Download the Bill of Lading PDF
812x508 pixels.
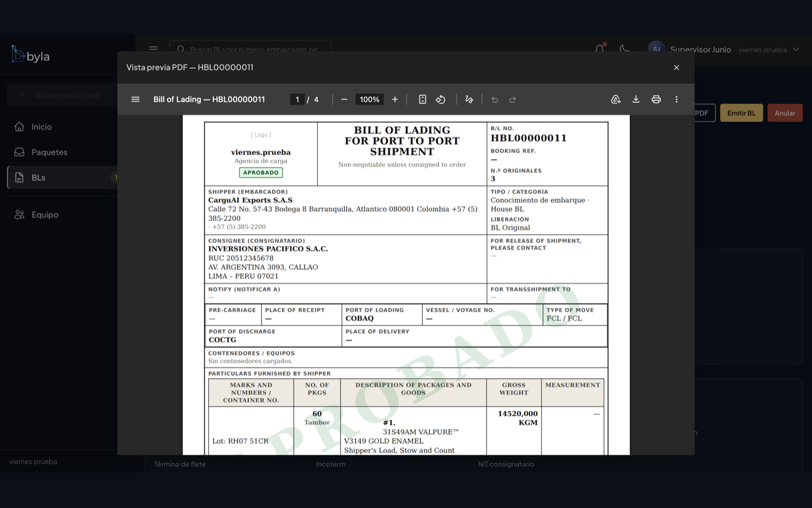click(636, 99)
